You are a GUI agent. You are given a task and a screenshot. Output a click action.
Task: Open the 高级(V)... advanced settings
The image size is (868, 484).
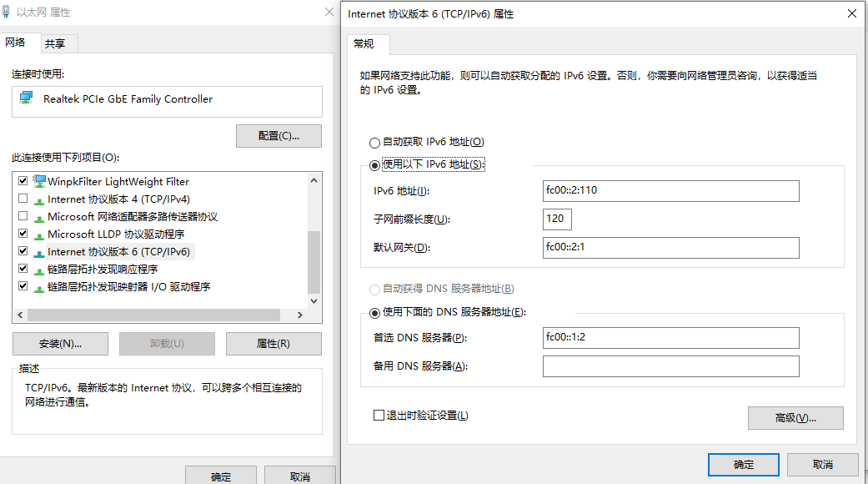[x=795, y=418]
